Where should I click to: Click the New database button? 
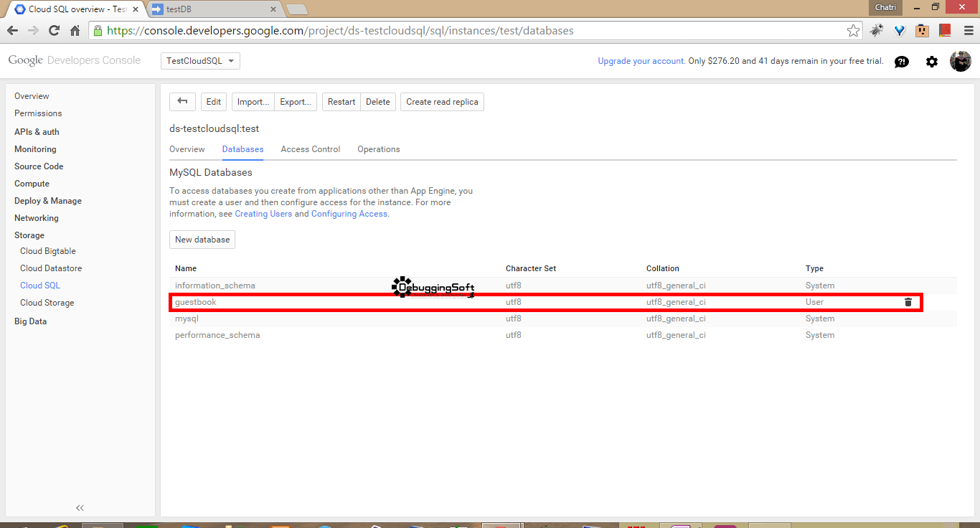pyautogui.click(x=202, y=240)
